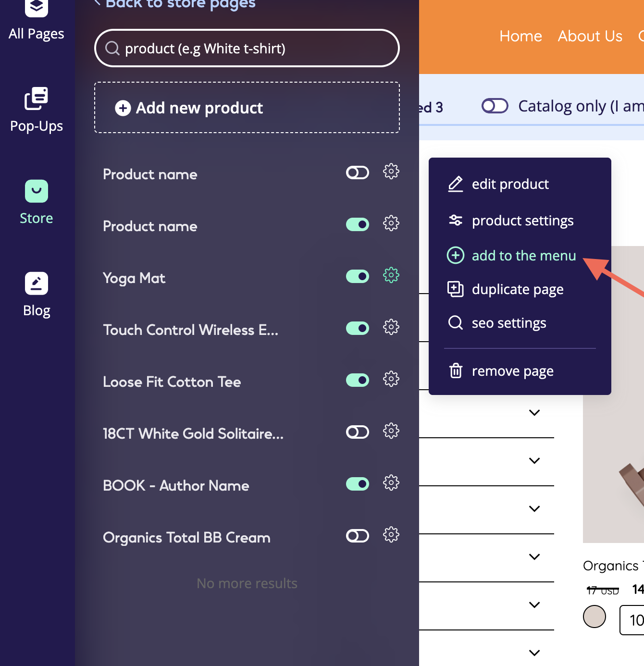Click Back to store pages link
This screenshot has width=644, height=666.
click(175, 4)
